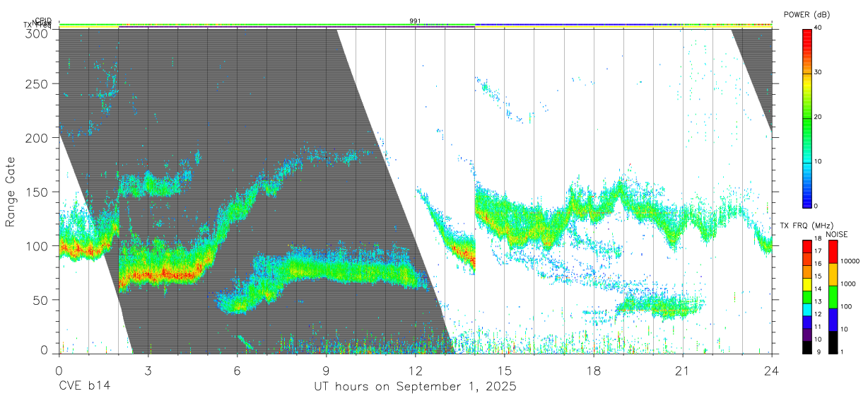The width and height of the screenshot is (868, 401).
Task: Click the 1000 label on the NOISE scale
Action: click(849, 284)
